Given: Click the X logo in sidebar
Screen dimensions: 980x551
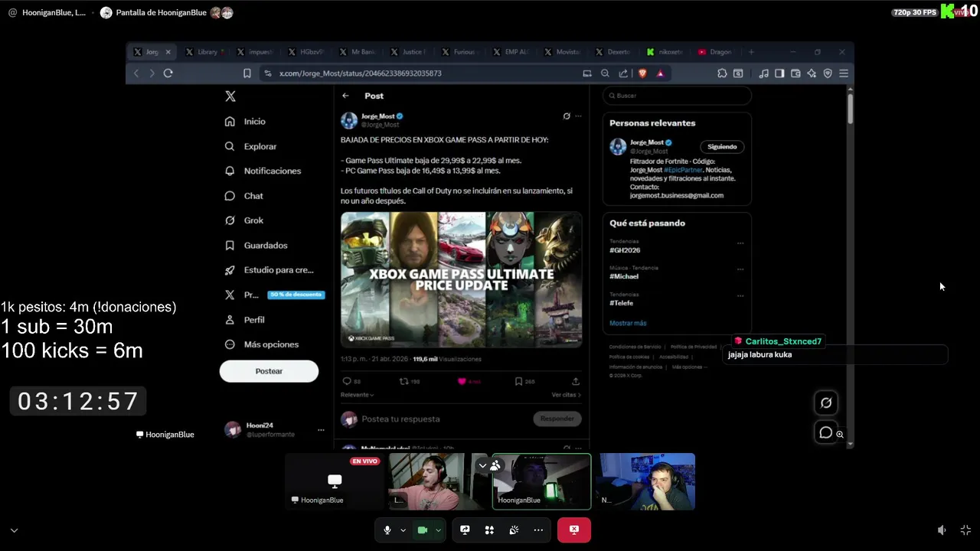Looking at the screenshot, I should tap(230, 96).
